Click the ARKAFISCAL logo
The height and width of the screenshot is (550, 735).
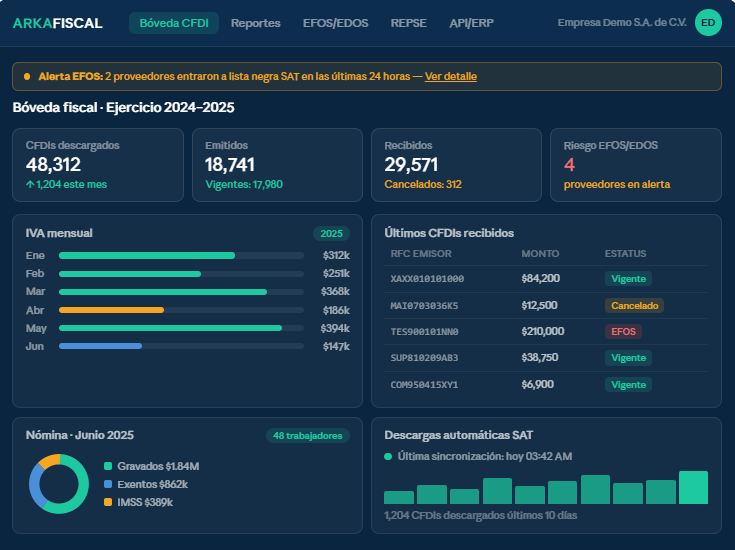(57, 23)
